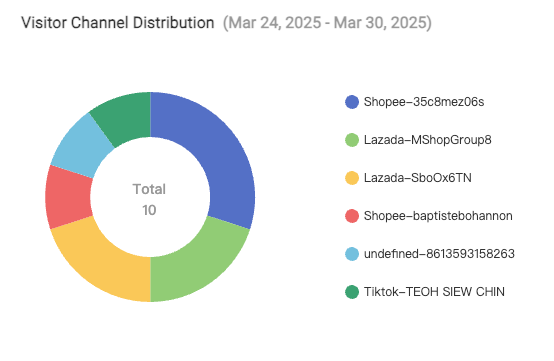Toggle the undefined-8613593158263 light blue legend dot
554x361 pixels.
pos(352,254)
